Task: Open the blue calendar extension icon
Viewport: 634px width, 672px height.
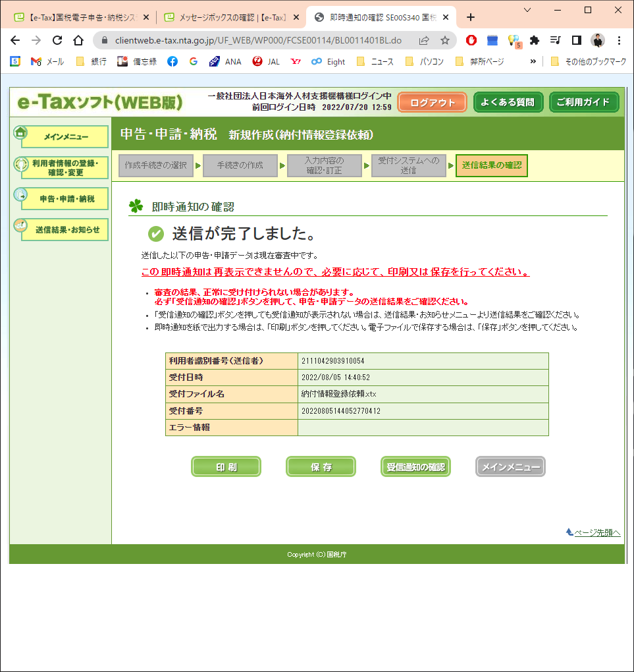Action: 492,40
